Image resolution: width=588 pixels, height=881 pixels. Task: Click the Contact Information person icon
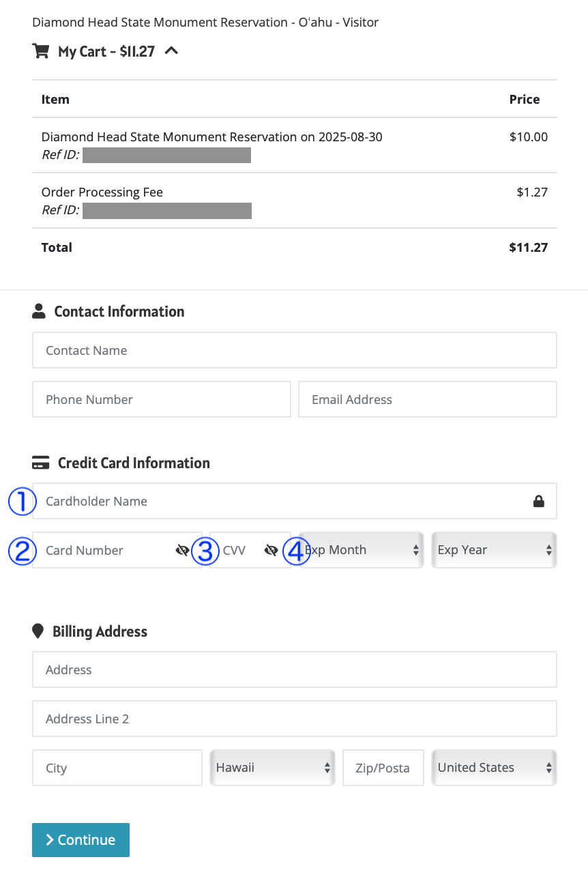tap(38, 312)
